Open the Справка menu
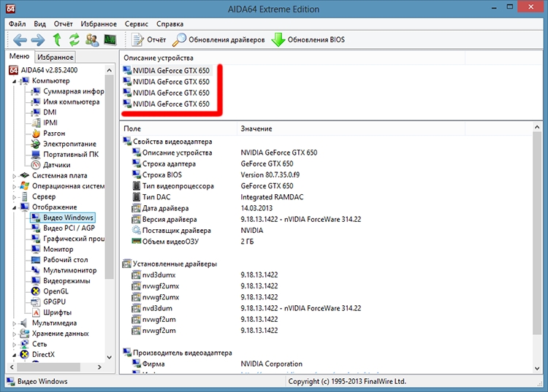The height and width of the screenshot is (392, 548). point(170,24)
